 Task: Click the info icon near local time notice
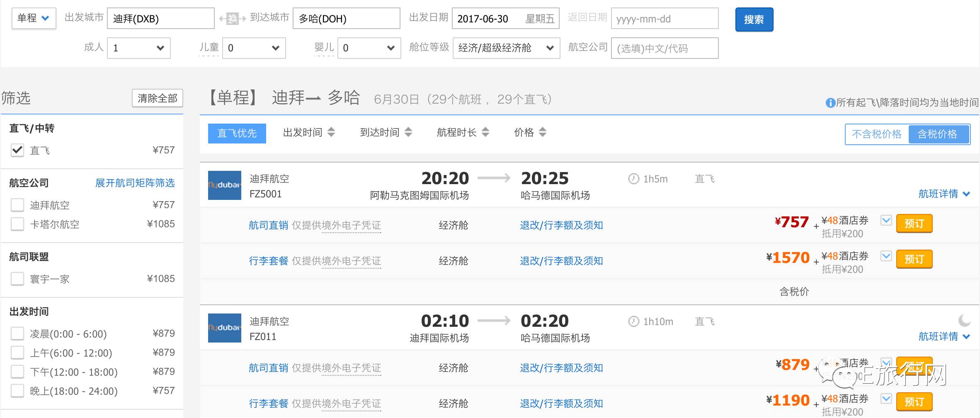[830, 102]
